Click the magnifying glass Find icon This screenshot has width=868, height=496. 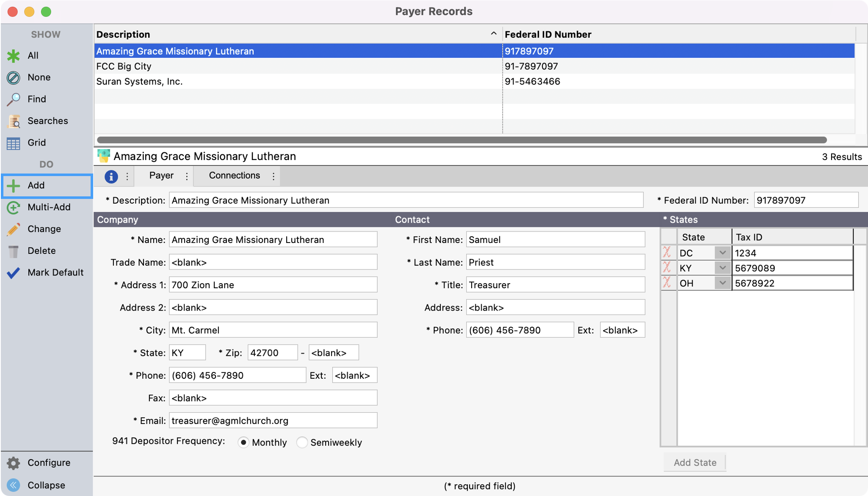(x=14, y=99)
